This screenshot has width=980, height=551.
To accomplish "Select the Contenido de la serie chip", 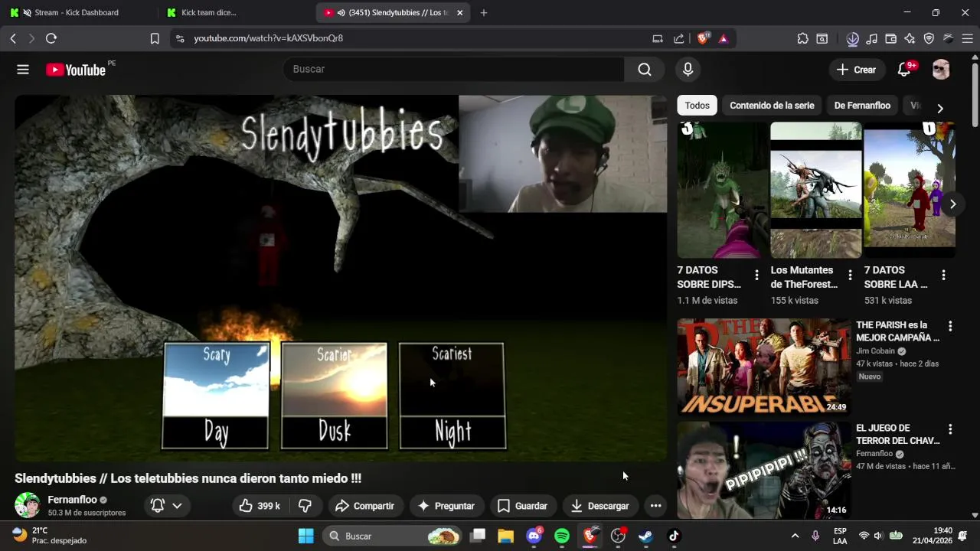I will (772, 106).
